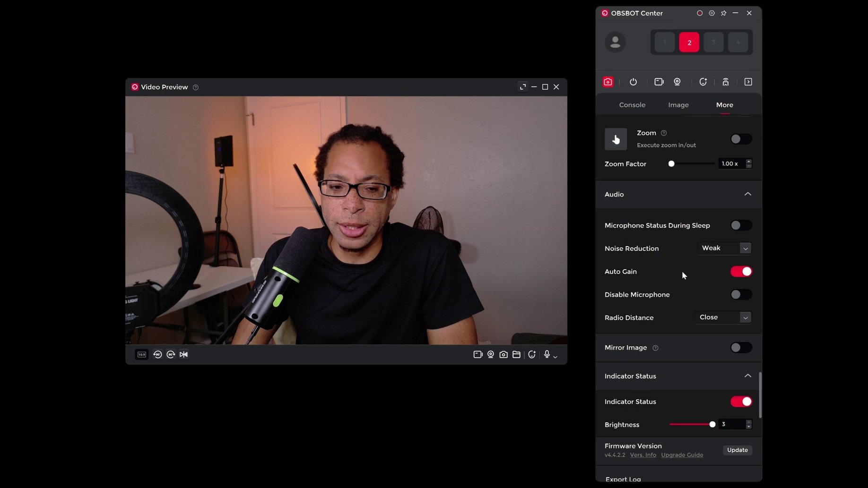The width and height of the screenshot is (868, 488).
Task: Pin the OBSBOT Center window on top
Action: click(x=723, y=13)
